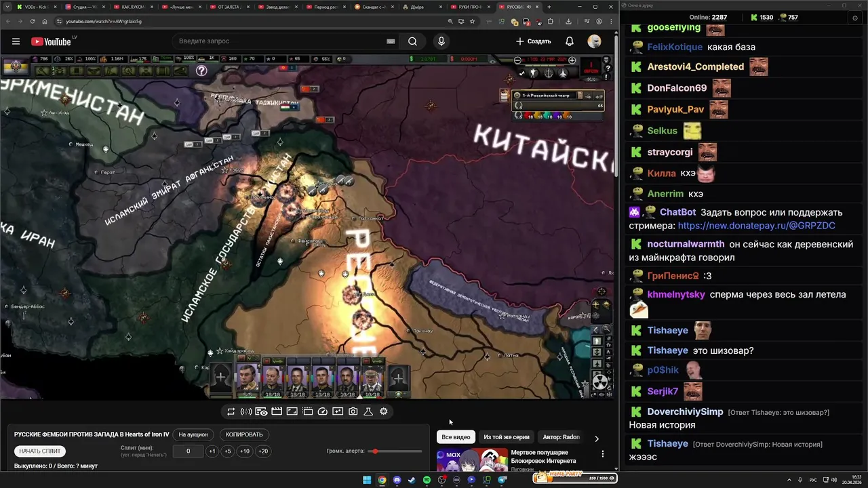
Task: Select the Автор: Radon chip
Action: pos(561,437)
